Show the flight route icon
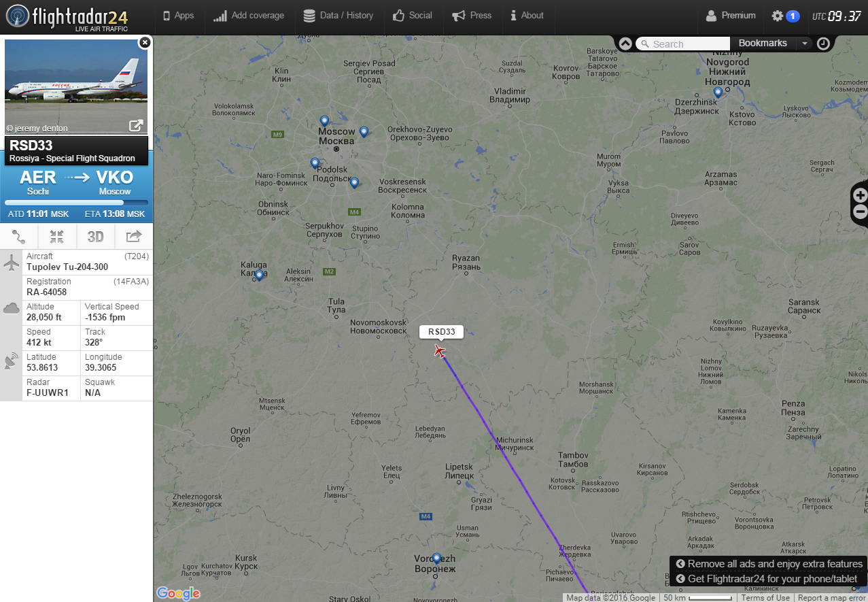 pyautogui.click(x=19, y=237)
